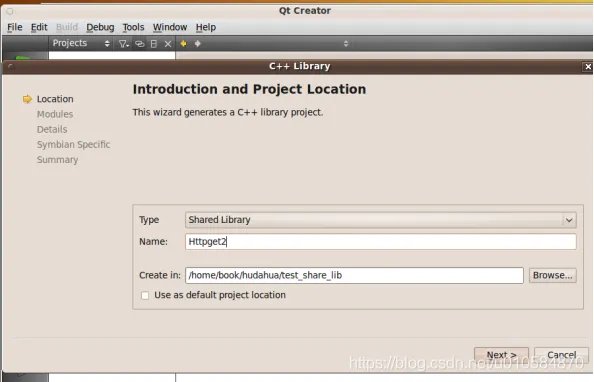Open the Edit menu
This screenshot has height=382, width=594.
coord(39,27)
